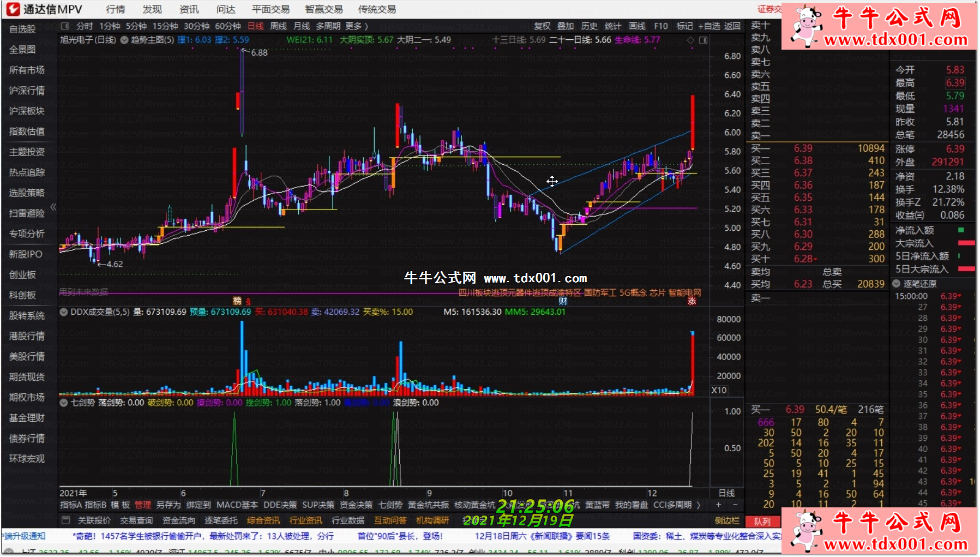Select 黄金坑共振 indicator tab
This screenshot has height=557, width=980.
click(429, 505)
